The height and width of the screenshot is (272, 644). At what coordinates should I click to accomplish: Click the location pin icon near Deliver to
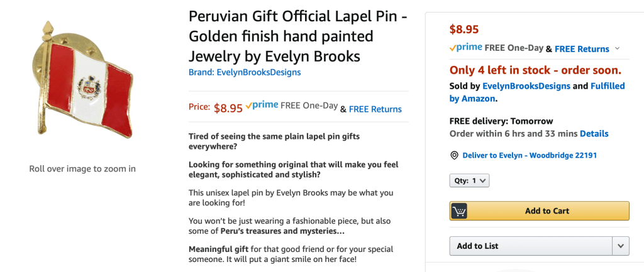454,155
